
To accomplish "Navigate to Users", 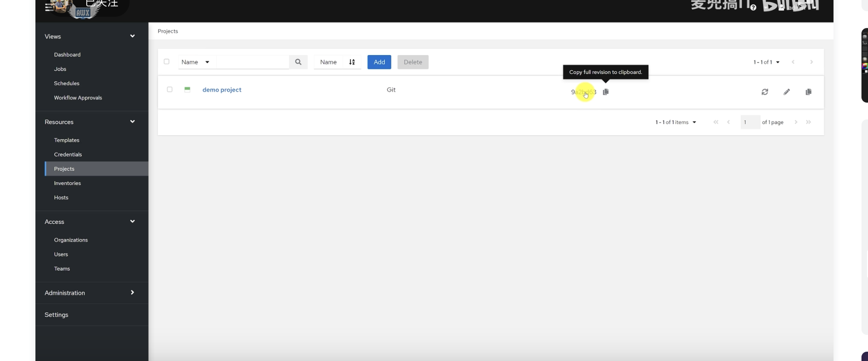I will (61, 255).
